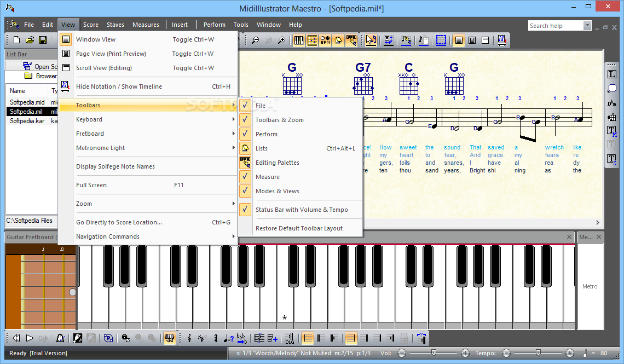The width and height of the screenshot is (624, 364).
Task: Select Page View (Print Preview) entry
Action: pos(148,54)
